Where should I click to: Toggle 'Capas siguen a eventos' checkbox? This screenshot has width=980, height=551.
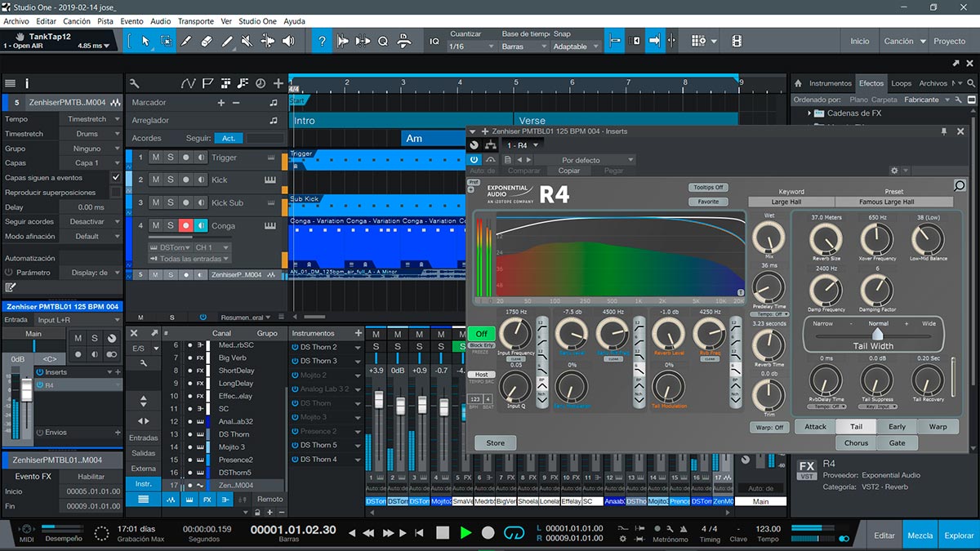click(116, 177)
